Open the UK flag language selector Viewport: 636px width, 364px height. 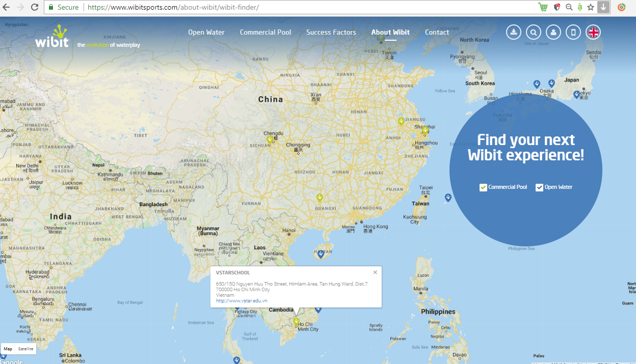click(593, 32)
